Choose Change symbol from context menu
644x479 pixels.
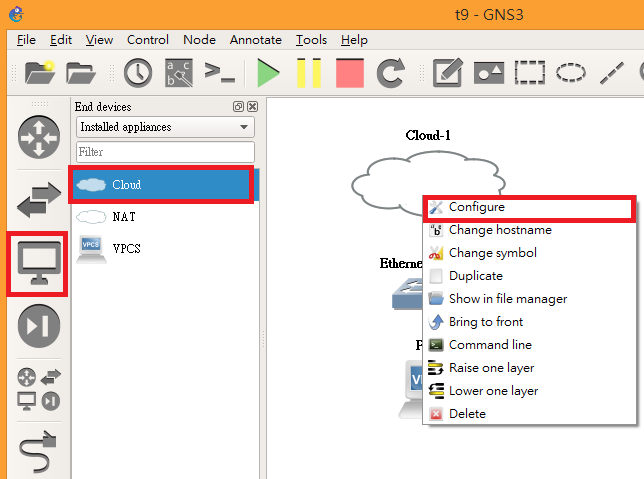click(529, 253)
